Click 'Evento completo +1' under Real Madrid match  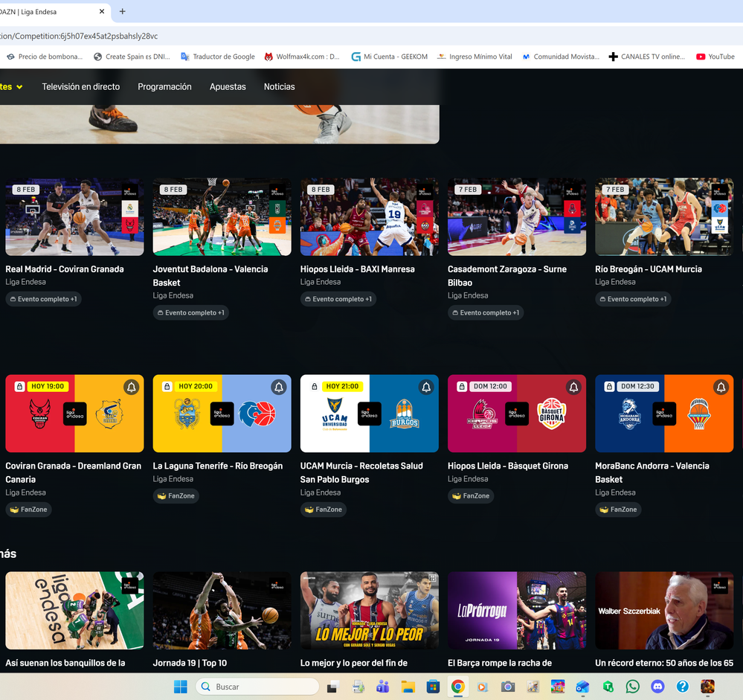pyautogui.click(x=43, y=299)
